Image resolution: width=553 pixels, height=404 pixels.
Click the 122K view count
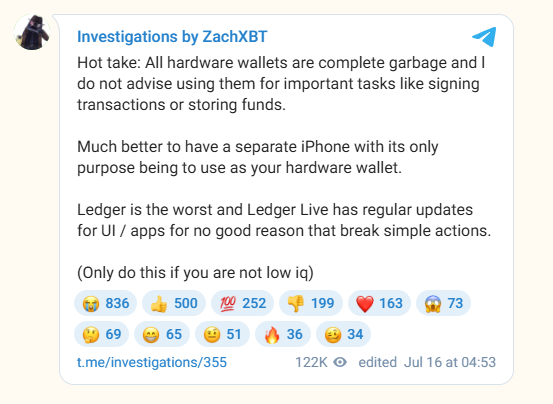pos(311,362)
